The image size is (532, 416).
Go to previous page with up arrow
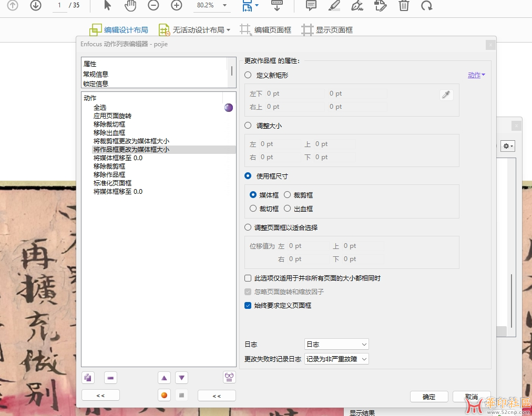click(13, 5)
